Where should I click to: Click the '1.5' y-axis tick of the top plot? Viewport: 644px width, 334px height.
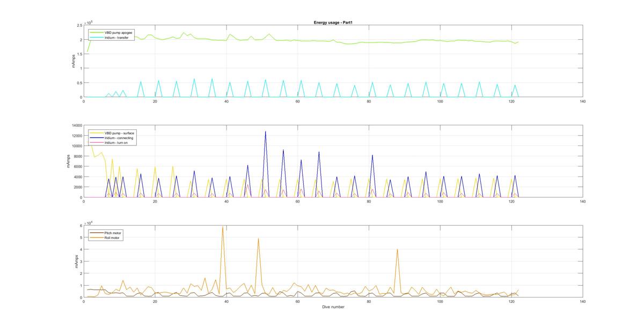pos(79,54)
